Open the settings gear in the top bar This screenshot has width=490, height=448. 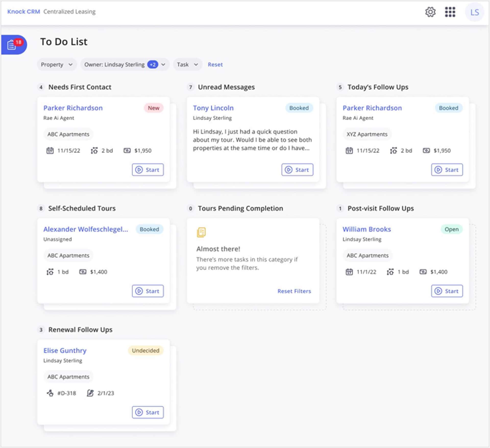[430, 12]
